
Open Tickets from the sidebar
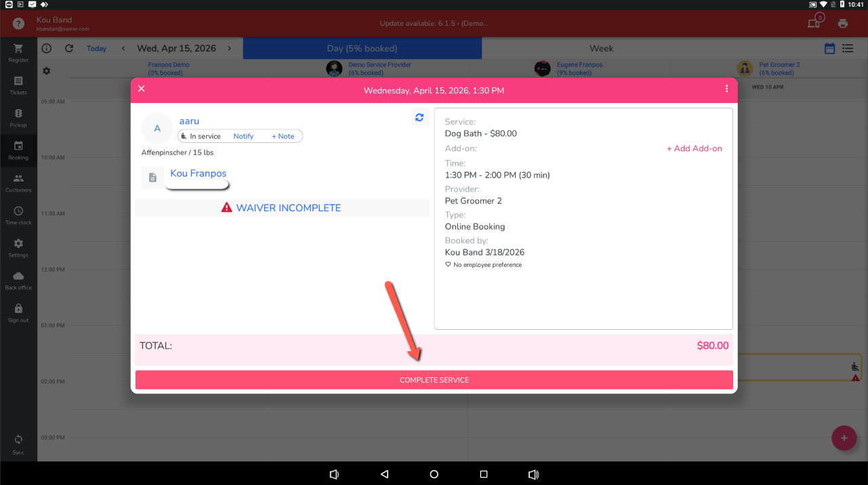pyautogui.click(x=18, y=85)
